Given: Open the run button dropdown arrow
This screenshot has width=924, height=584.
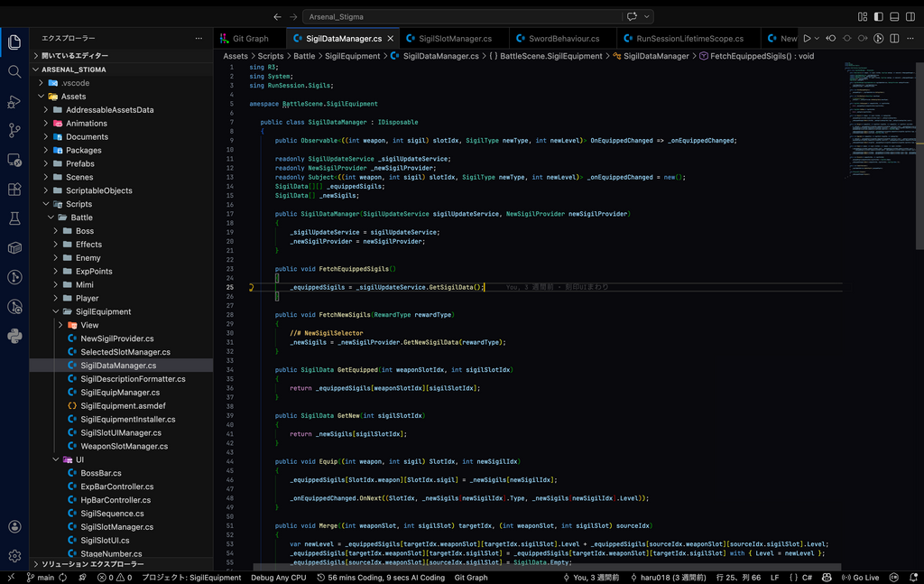Looking at the screenshot, I should click(818, 39).
